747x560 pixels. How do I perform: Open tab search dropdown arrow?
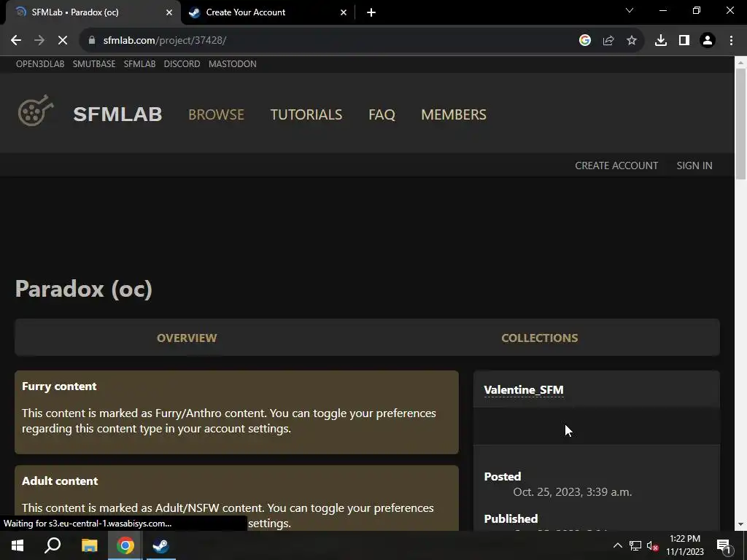coord(630,10)
